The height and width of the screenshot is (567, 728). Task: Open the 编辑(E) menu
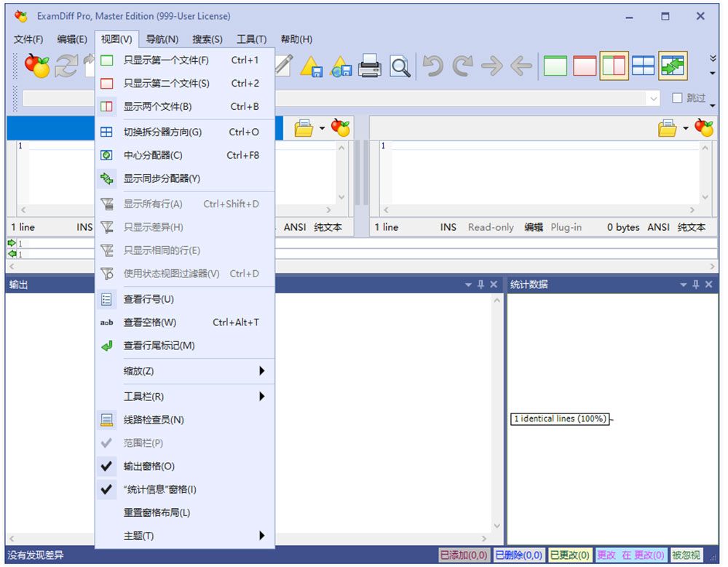pyautogui.click(x=72, y=39)
